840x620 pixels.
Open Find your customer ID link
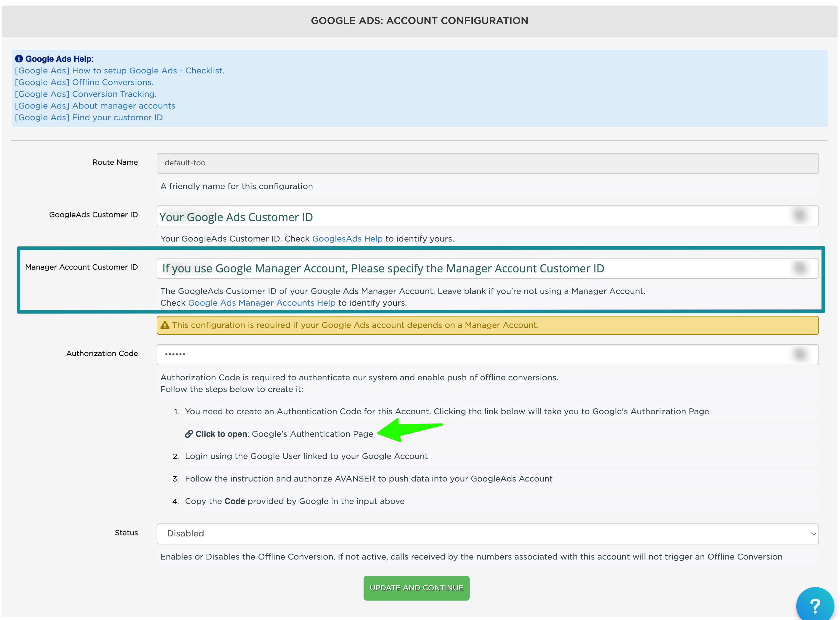coord(89,118)
